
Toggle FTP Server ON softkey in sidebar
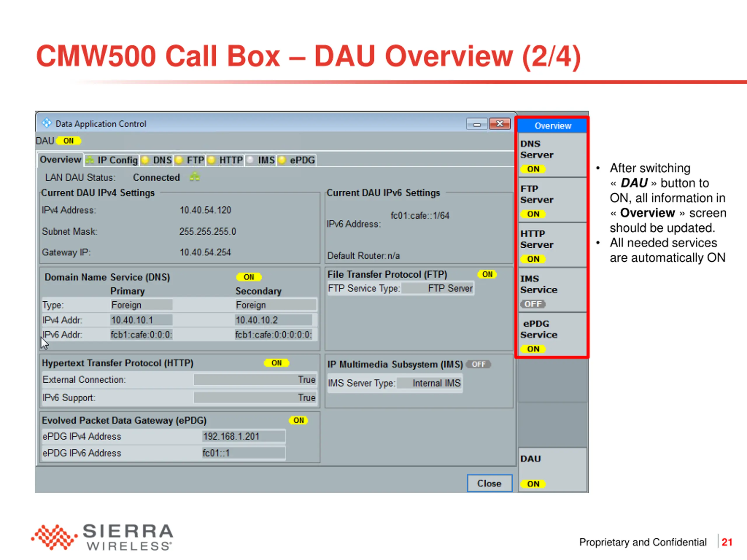pos(552,200)
